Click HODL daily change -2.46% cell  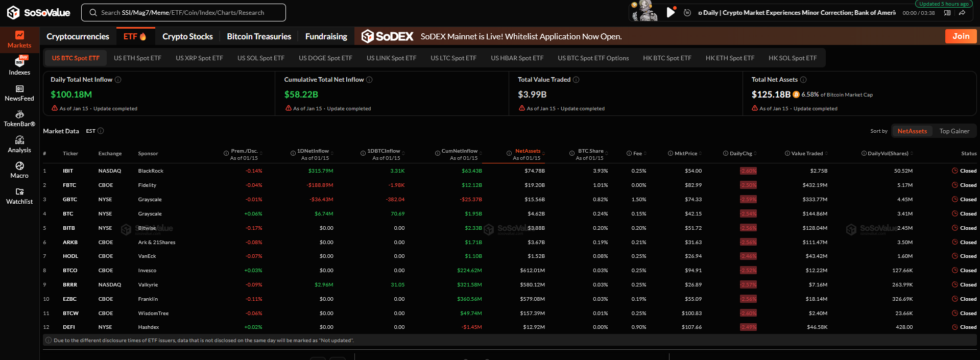click(748, 256)
